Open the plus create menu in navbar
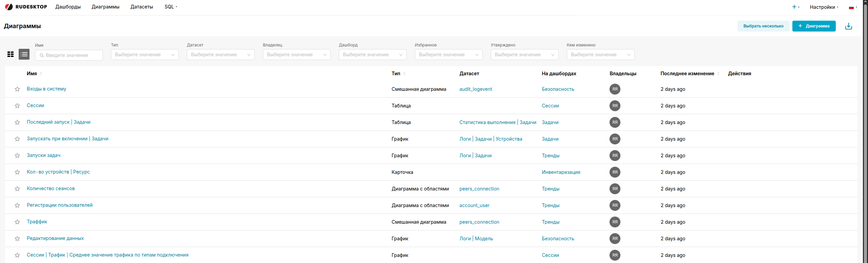The height and width of the screenshot is (263, 868). pos(795,7)
